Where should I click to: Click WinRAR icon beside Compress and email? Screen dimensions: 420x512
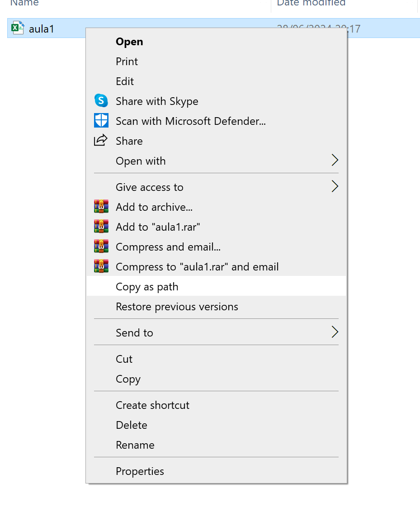(101, 247)
